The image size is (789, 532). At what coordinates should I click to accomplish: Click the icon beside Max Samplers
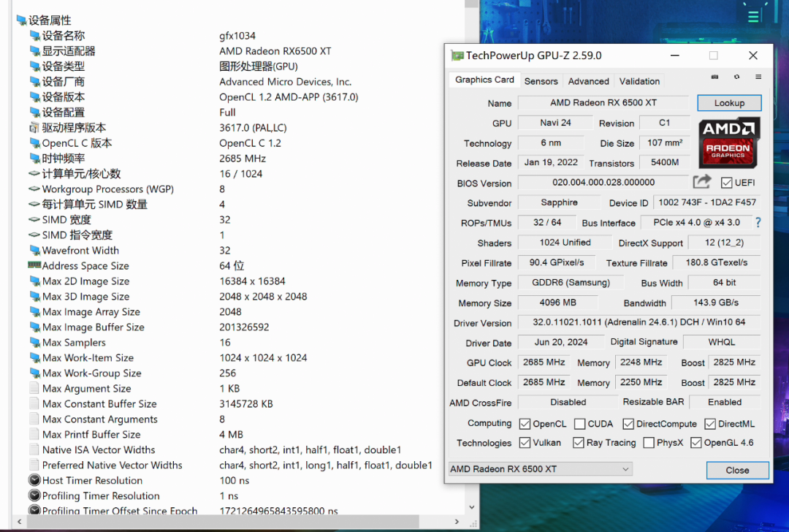tap(35, 343)
